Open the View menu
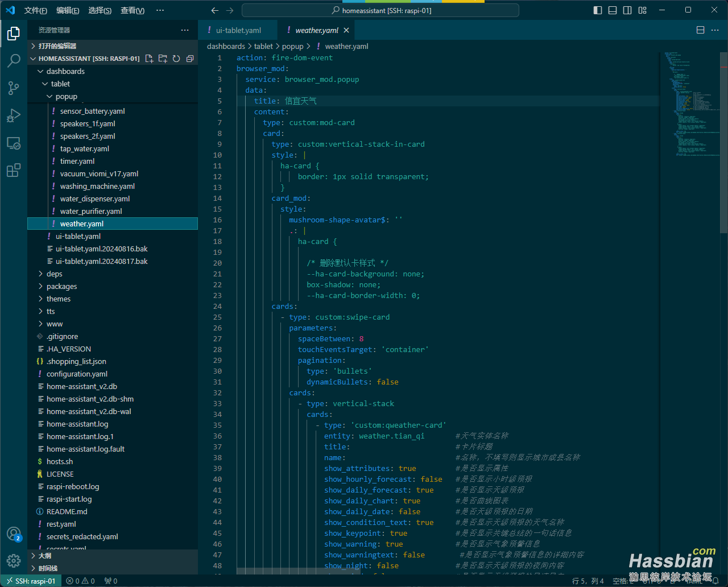The width and height of the screenshot is (728, 587). point(132,10)
